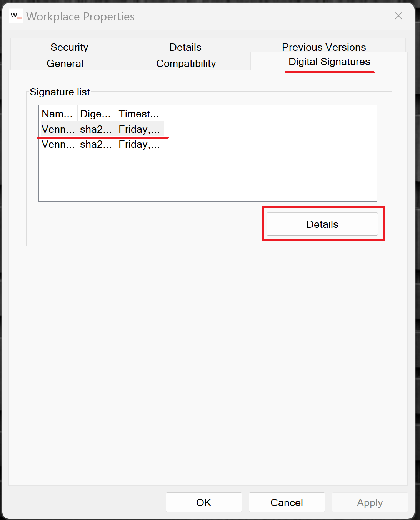Switch to the Security tab

pos(69,47)
